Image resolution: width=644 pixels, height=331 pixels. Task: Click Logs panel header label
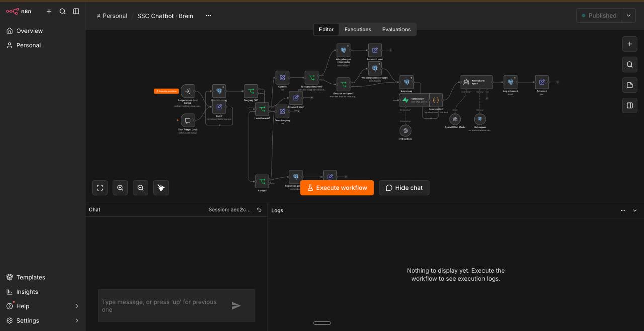pos(277,210)
